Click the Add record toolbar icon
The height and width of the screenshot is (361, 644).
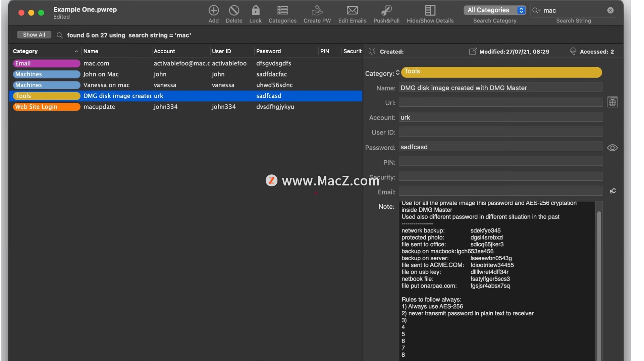(213, 10)
